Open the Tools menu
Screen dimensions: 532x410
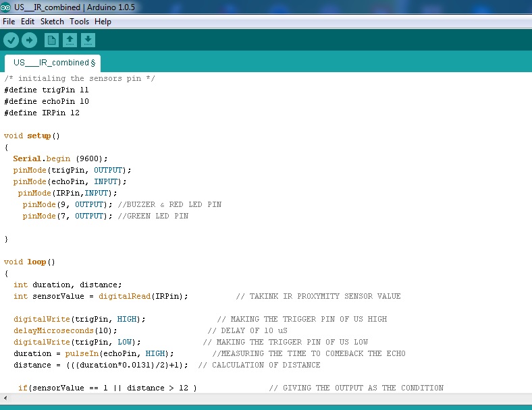[x=79, y=22]
